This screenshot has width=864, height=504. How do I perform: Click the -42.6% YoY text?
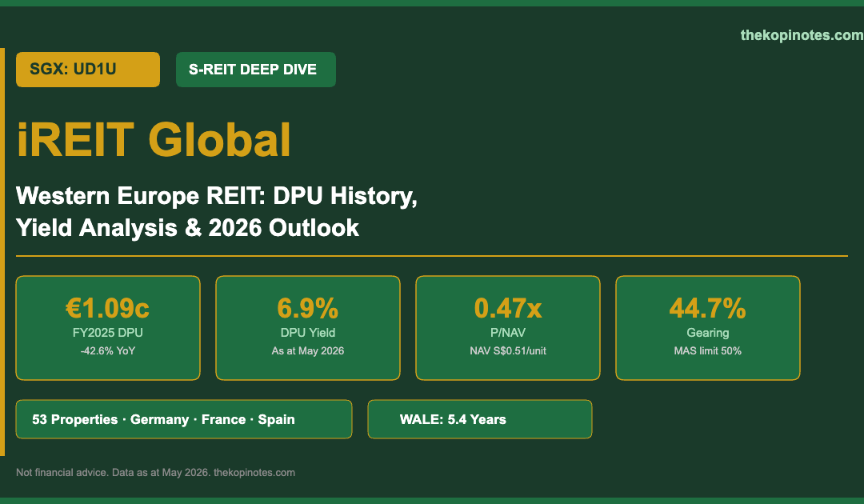click(107, 351)
